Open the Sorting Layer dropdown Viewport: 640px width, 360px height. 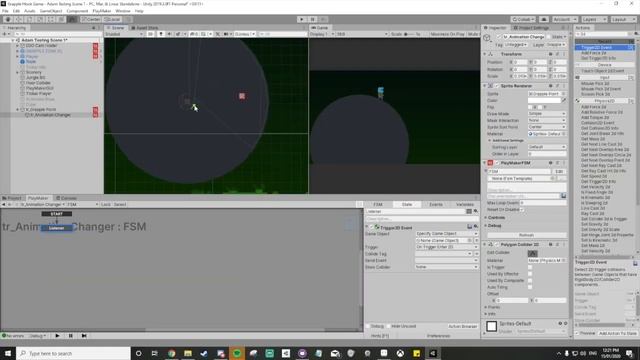[x=547, y=147]
